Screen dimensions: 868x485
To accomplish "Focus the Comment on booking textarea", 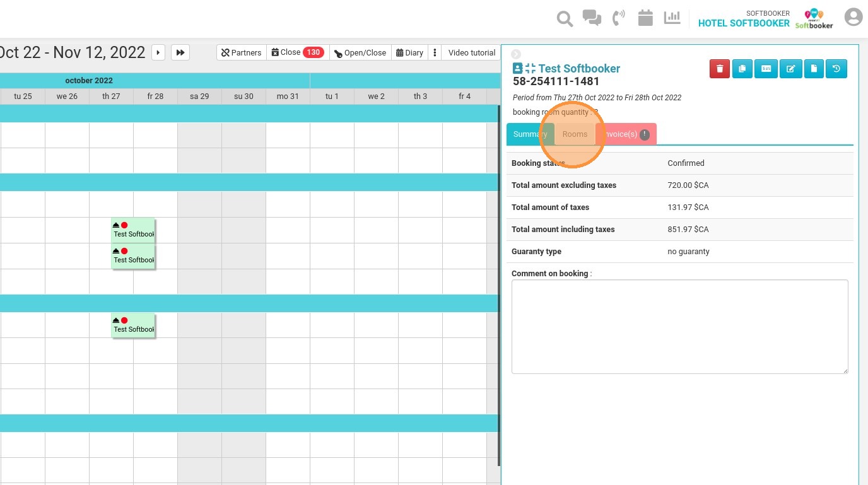I will (x=679, y=327).
